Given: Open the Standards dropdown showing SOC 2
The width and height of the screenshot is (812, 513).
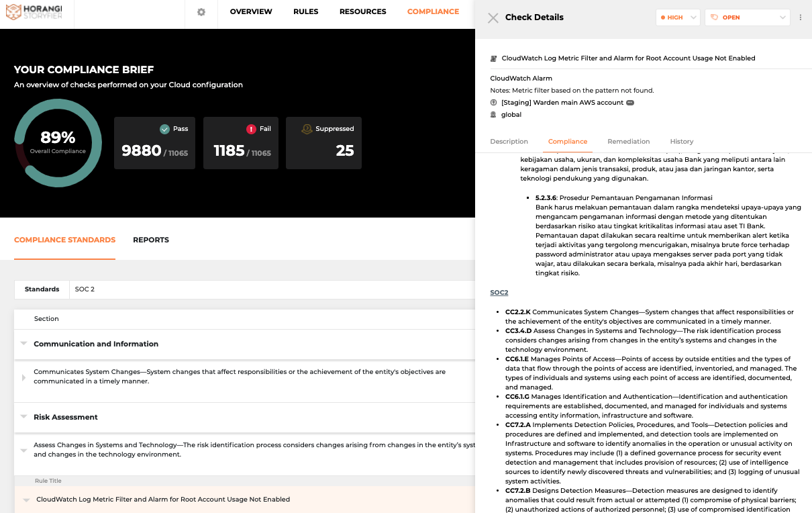Looking at the screenshot, I should (x=272, y=289).
